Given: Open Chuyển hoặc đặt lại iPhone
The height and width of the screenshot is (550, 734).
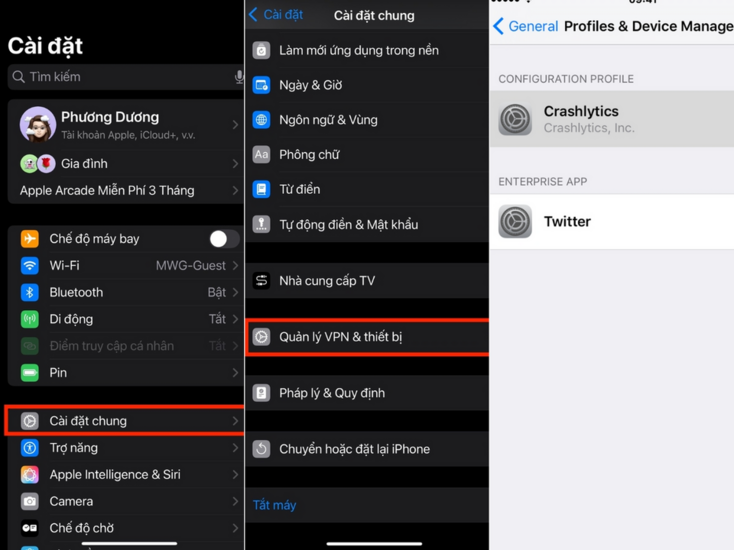Looking at the screenshot, I should [x=354, y=449].
